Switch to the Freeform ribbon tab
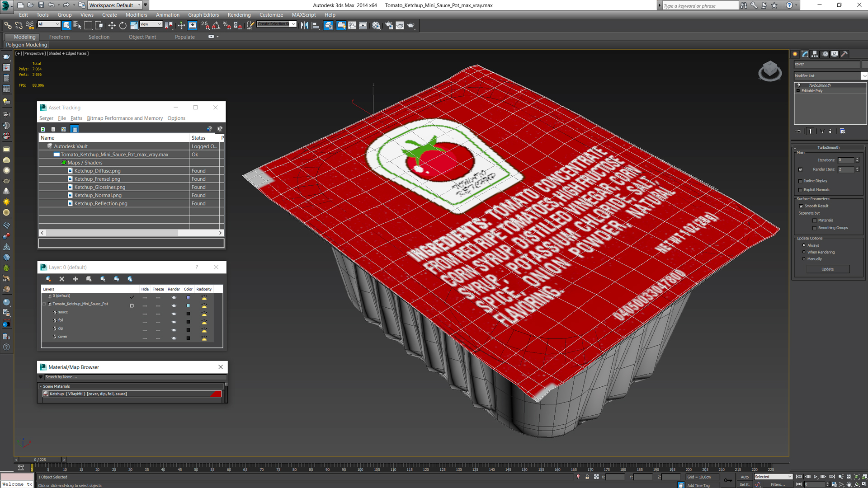Image resolution: width=868 pixels, height=488 pixels. [x=59, y=37]
